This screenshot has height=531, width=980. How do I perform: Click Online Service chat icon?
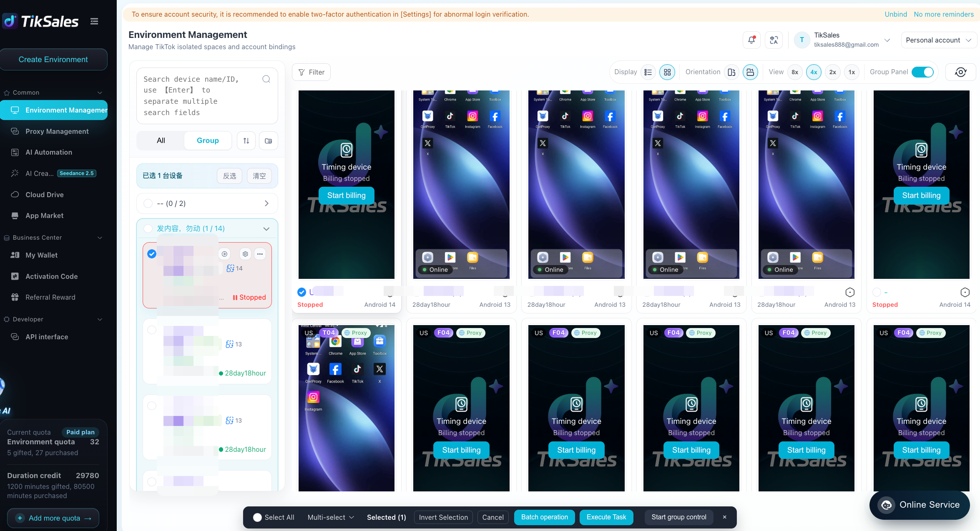(886, 505)
